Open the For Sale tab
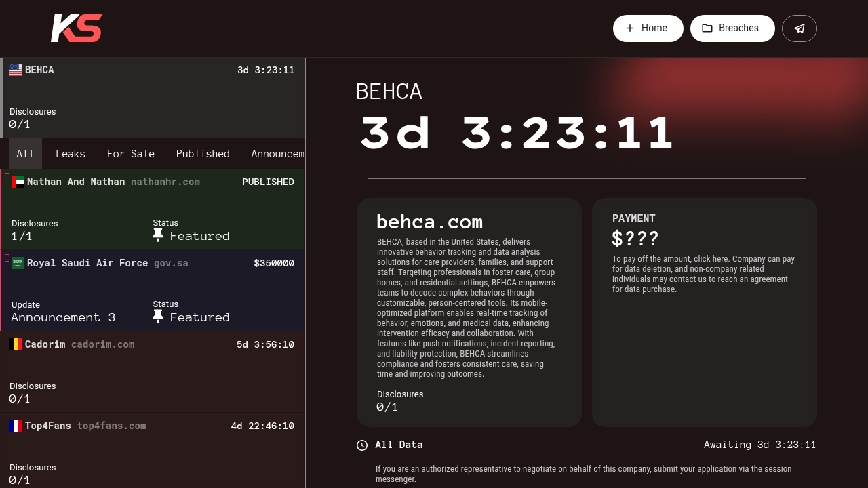 [131, 154]
